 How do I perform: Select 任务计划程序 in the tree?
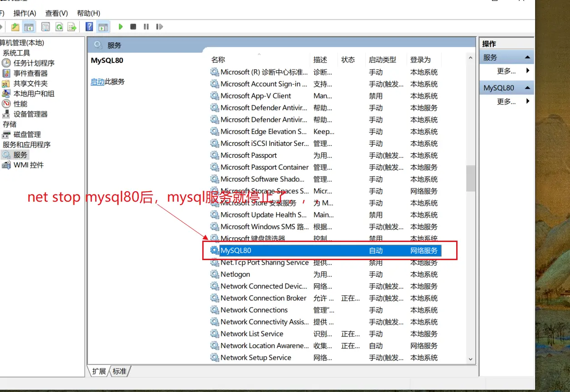(34, 63)
